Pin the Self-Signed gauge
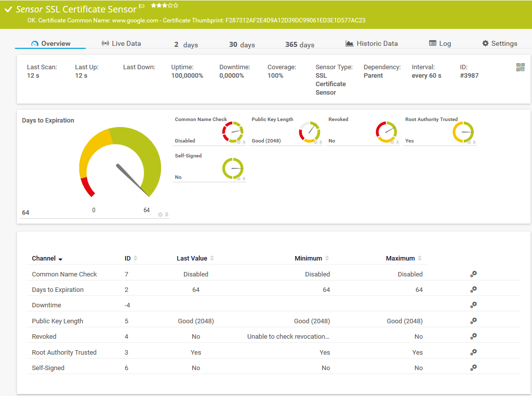 244,178
